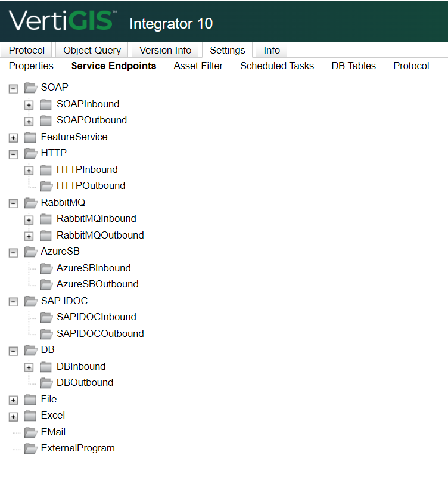
Task: Click the AzureSBOutbound folder icon
Action: (46, 284)
